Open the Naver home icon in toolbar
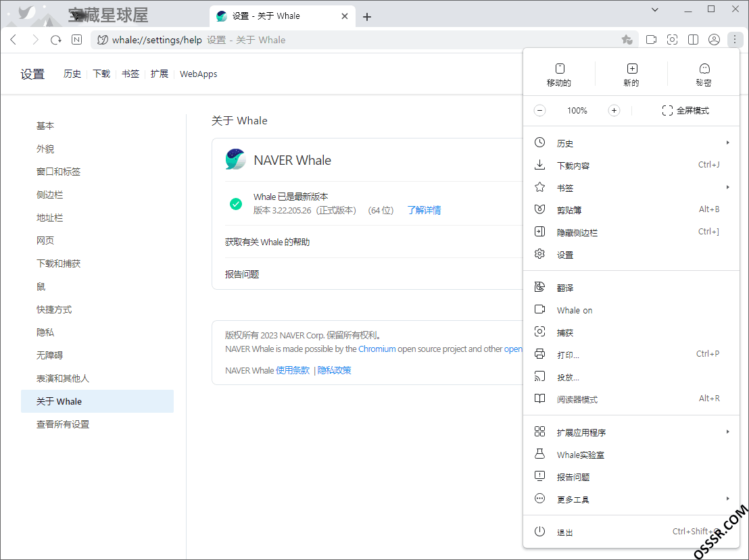The image size is (749, 560). (x=77, y=40)
